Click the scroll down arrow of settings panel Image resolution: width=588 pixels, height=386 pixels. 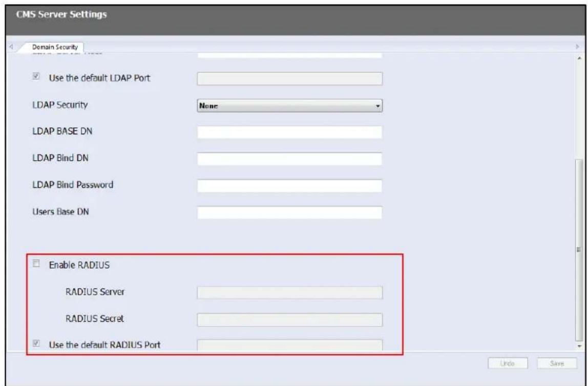click(579, 346)
